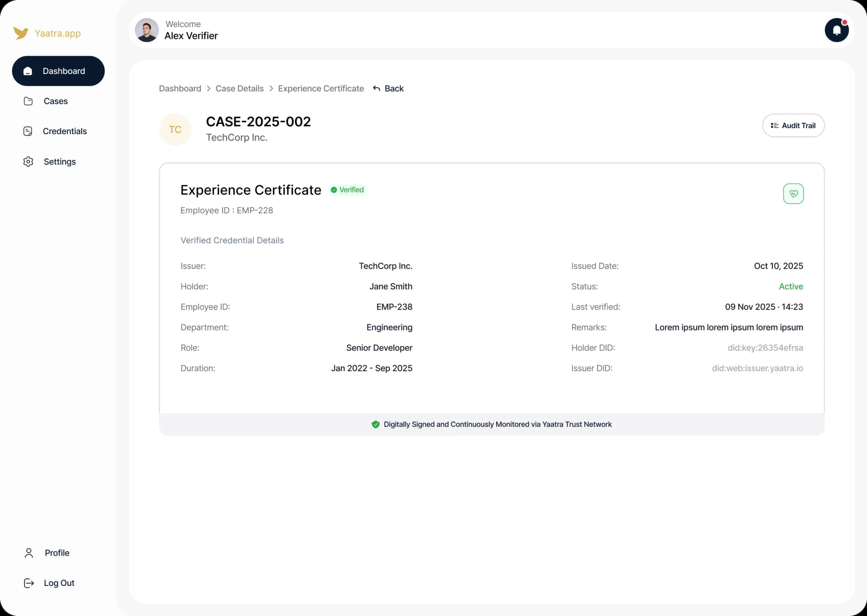Click the heart monitor icon on certificate

793,194
